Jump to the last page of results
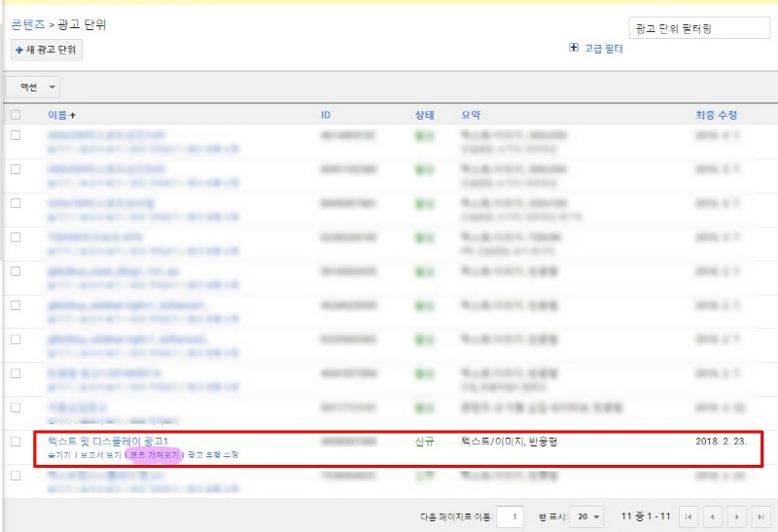Image resolution: width=778 pixels, height=532 pixels. pos(761,516)
